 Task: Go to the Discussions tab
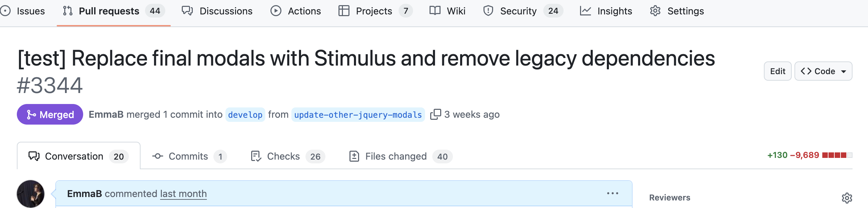217,11
